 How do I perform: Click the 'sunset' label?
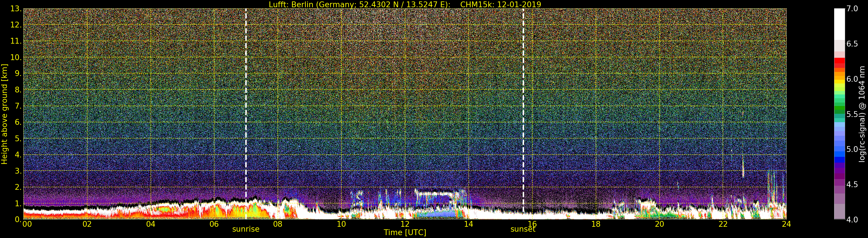point(523,229)
